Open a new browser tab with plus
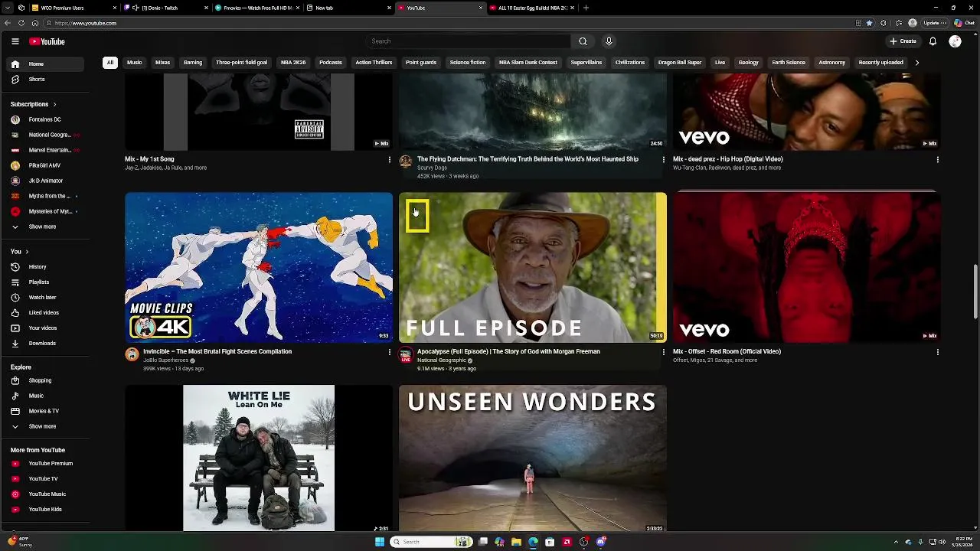Image resolution: width=980 pixels, height=551 pixels. (586, 8)
